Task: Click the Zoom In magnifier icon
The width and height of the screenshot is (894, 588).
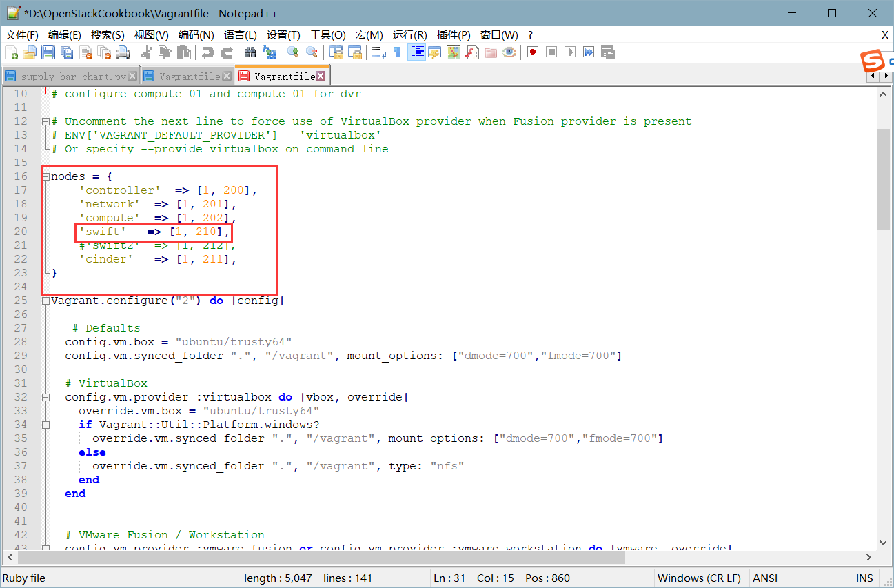Action: pyautogui.click(x=293, y=52)
